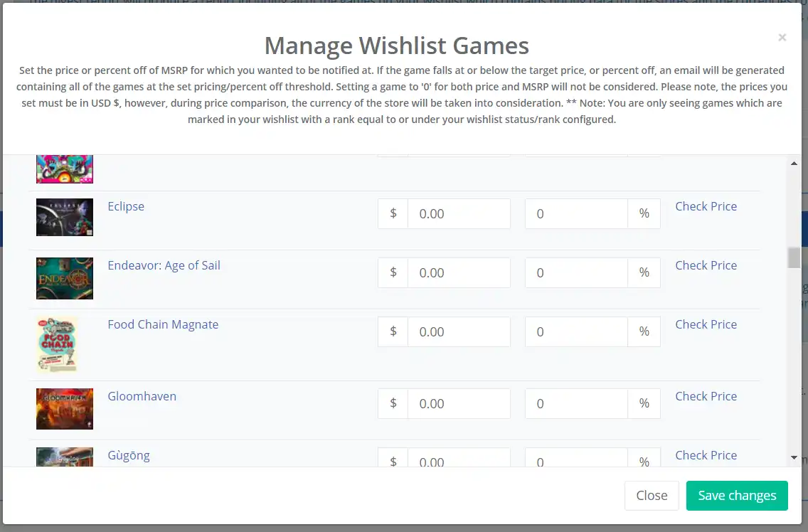Click the scroll up arrow of the list
808x532 pixels.
(x=794, y=164)
